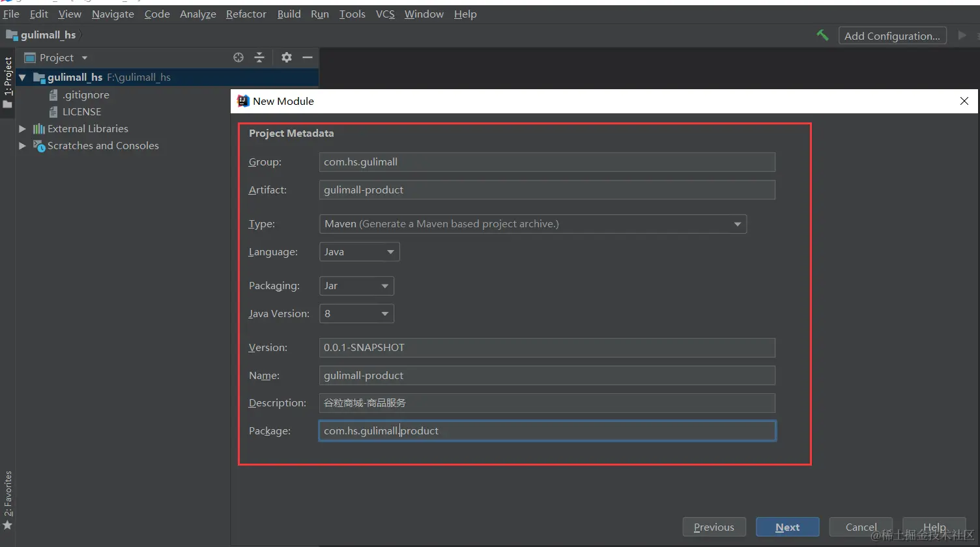Click the External Libraries icon

[x=39, y=129]
